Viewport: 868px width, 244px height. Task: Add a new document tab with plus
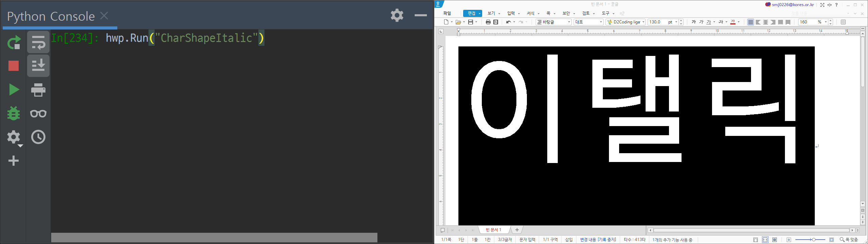pos(517,230)
